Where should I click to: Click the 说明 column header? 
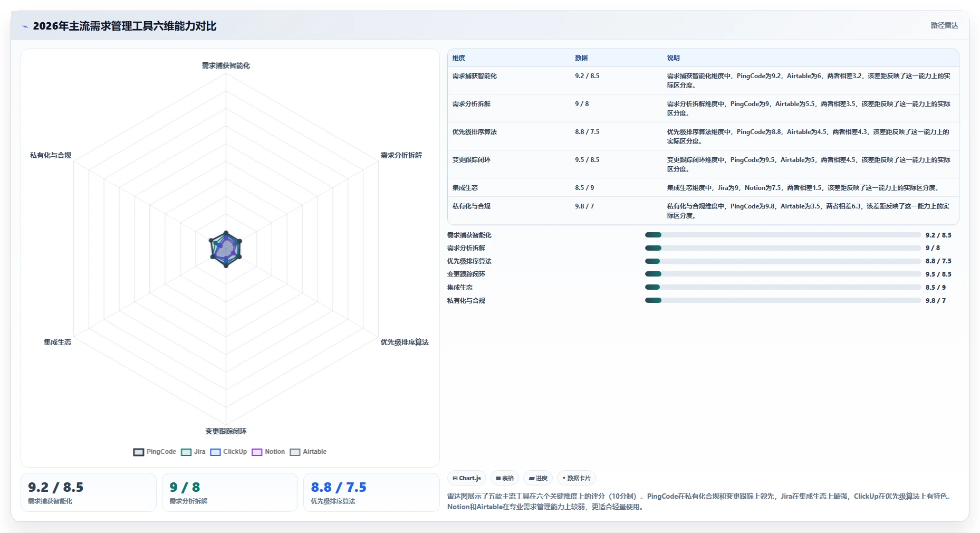pos(674,58)
